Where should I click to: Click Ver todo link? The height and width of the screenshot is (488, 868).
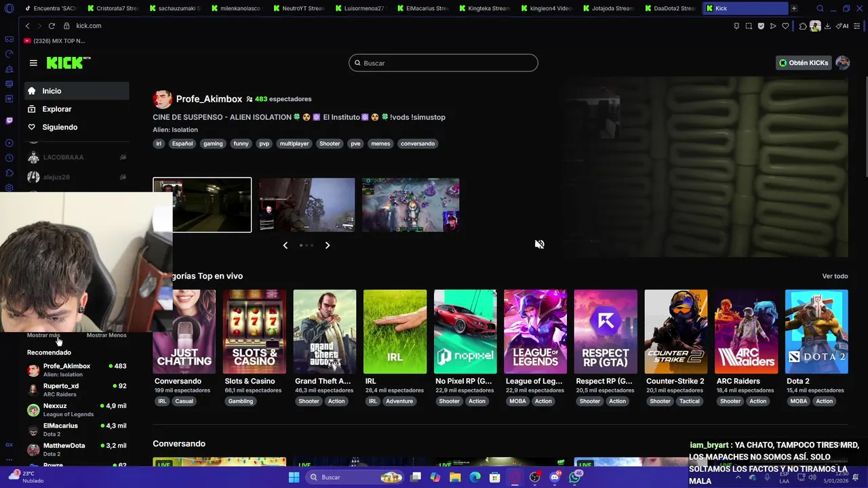835,277
